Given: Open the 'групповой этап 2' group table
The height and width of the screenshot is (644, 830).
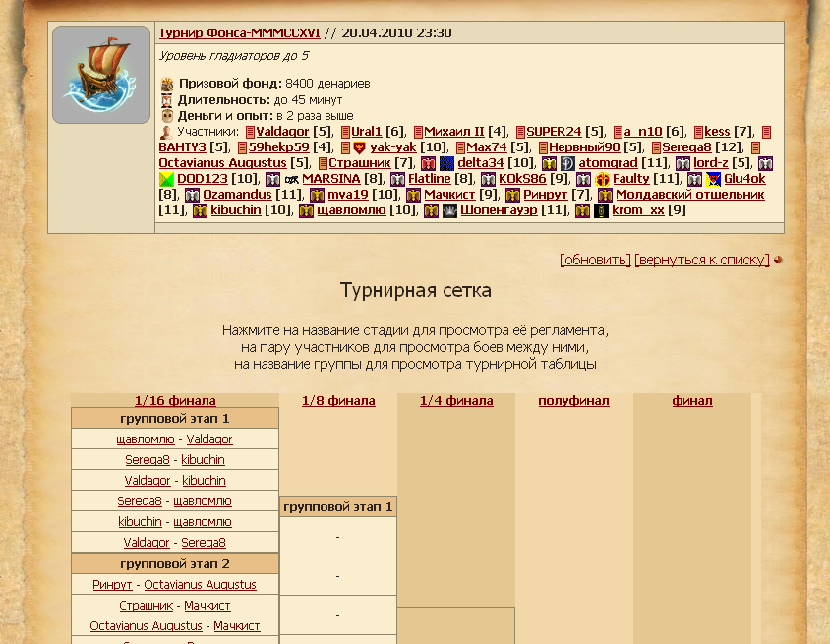Looking at the screenshot, I should 175,563.
